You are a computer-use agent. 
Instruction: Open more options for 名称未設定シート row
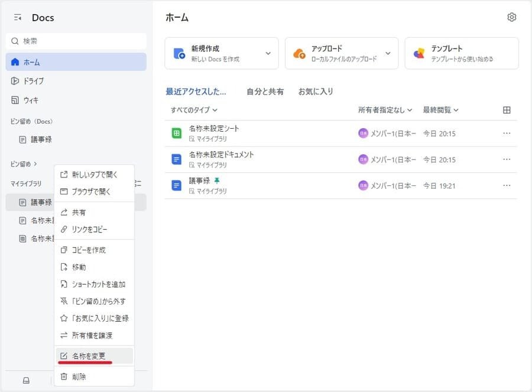coord(507,133)
